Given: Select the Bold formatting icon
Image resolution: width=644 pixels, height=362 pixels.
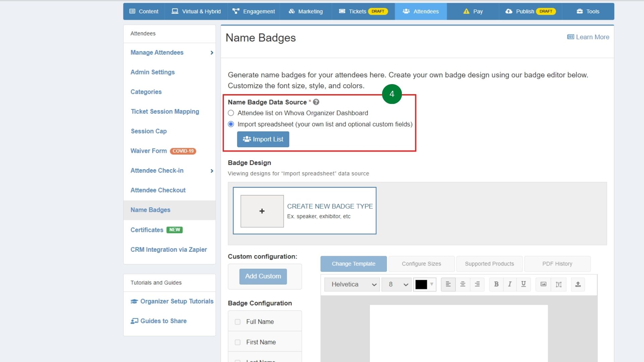Looking at the screenshot, I should point(496,284).
